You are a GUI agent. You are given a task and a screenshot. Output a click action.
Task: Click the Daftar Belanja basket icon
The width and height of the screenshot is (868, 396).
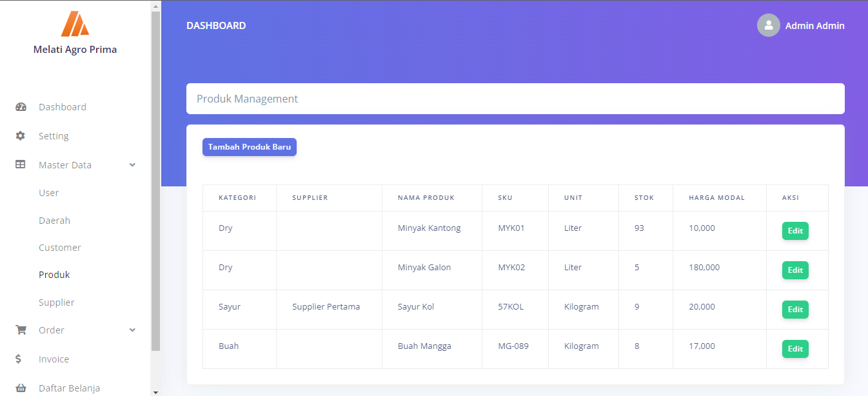21,388
